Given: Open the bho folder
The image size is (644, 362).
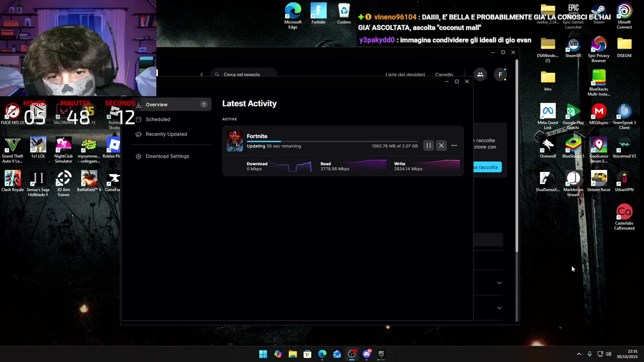Looking at the screenshot, I should tap(548, 81).
